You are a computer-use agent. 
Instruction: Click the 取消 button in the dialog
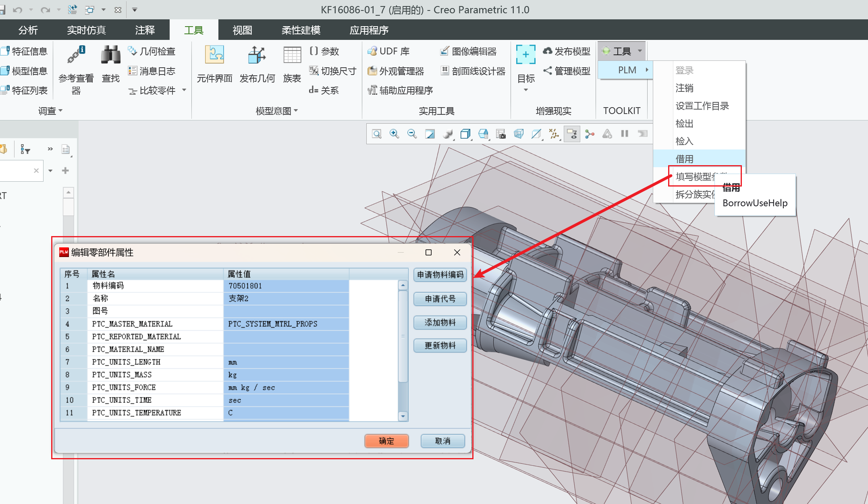coord(443,441)
